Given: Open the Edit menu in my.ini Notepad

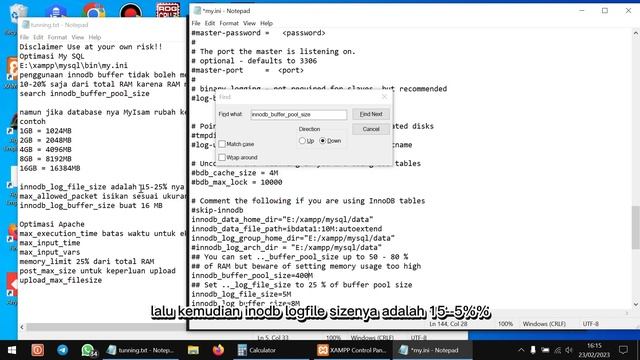Looking at the screenshot, I should tap(210, 23).
